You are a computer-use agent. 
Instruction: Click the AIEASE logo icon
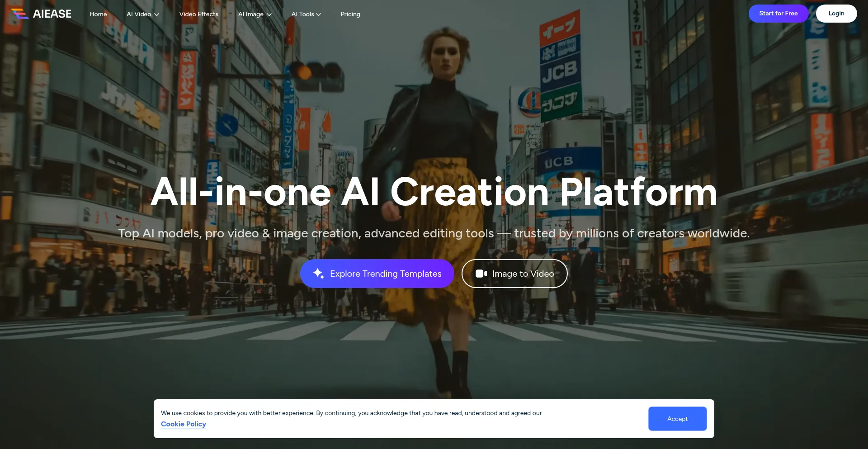pyautogui.click(x=20, y=14)
